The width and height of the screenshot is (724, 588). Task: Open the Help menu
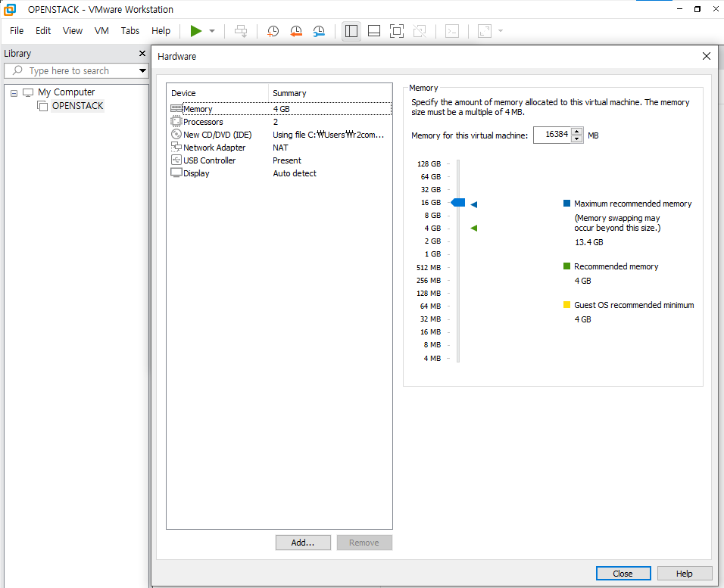pos(161,31)
